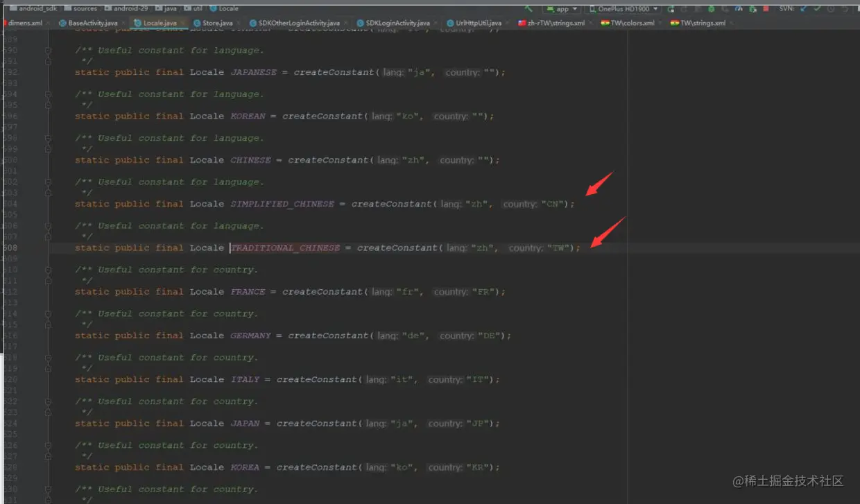Collapse the comment above the JAPANESE constant
This screenshot has width=860, height=504.
click(x=48, y=50)
